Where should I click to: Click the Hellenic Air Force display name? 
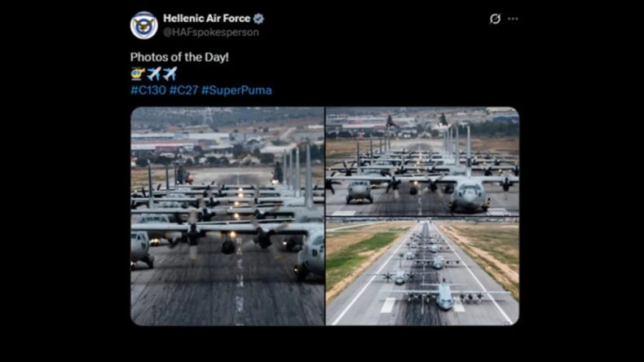[206, 19]
